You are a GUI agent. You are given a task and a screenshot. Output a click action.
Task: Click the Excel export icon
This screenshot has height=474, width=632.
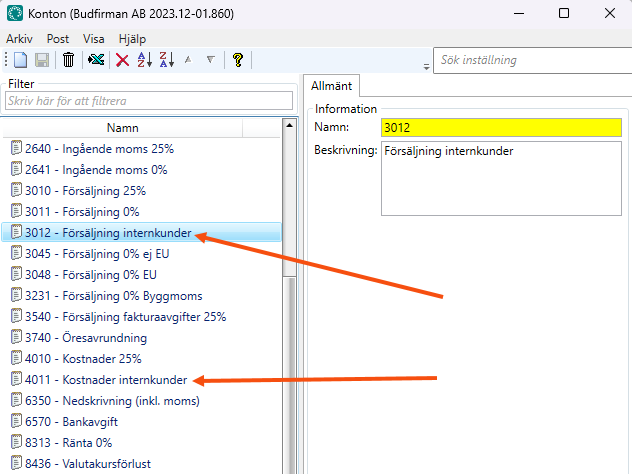pos(96,60)
